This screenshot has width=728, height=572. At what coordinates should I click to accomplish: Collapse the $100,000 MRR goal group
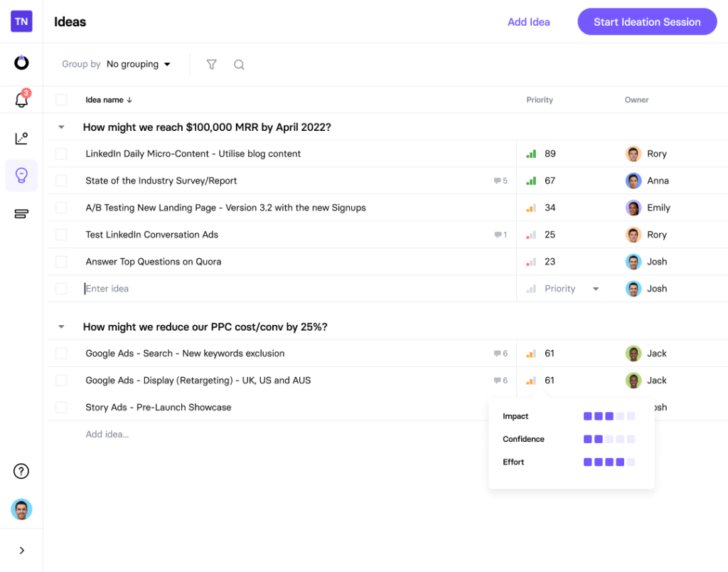[61, 127]
